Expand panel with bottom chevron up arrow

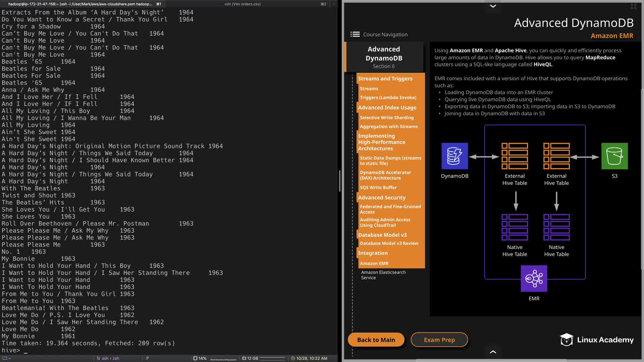pos(493,352)
